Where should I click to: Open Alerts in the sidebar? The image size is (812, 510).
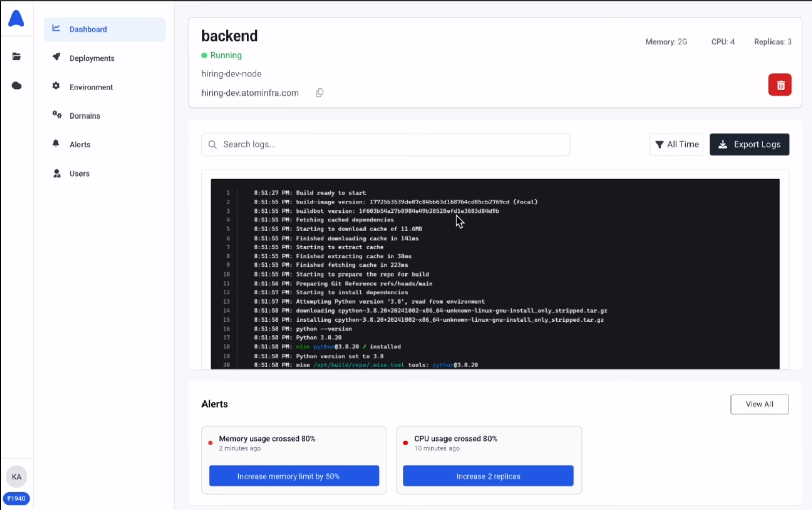pos(104,145)
